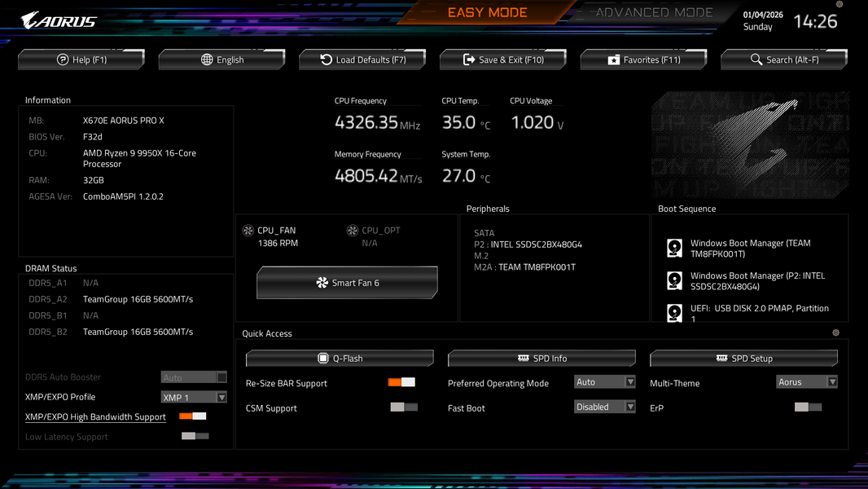Click the SPD Info memory icon
Image resolution: width=868 pixels, height=489 pixels.
[523, 358]
